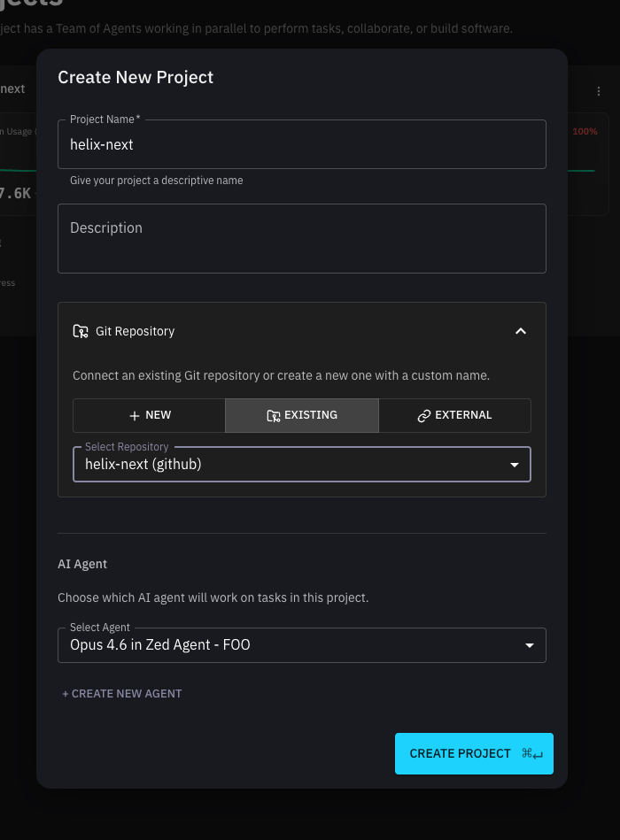Viewport: 620px width, 840px height.
Task: Collapse the Git Repository section chevron
Action: (521, 331)
